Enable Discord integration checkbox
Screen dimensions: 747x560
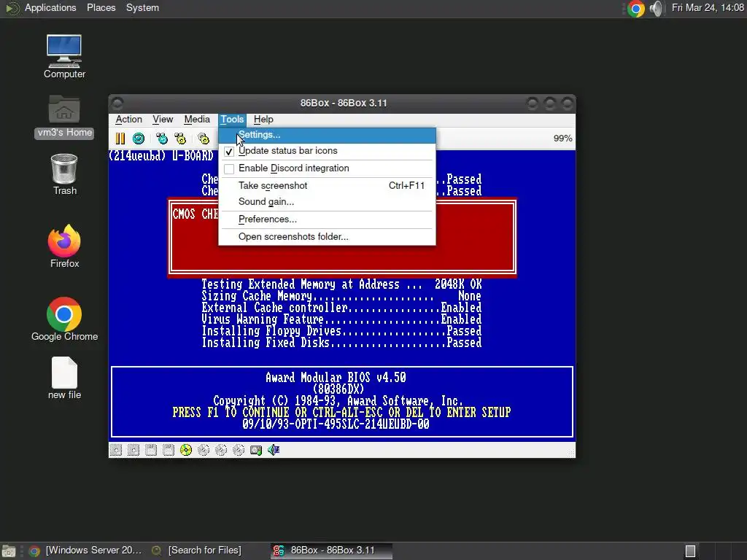(x=229, y=168)
